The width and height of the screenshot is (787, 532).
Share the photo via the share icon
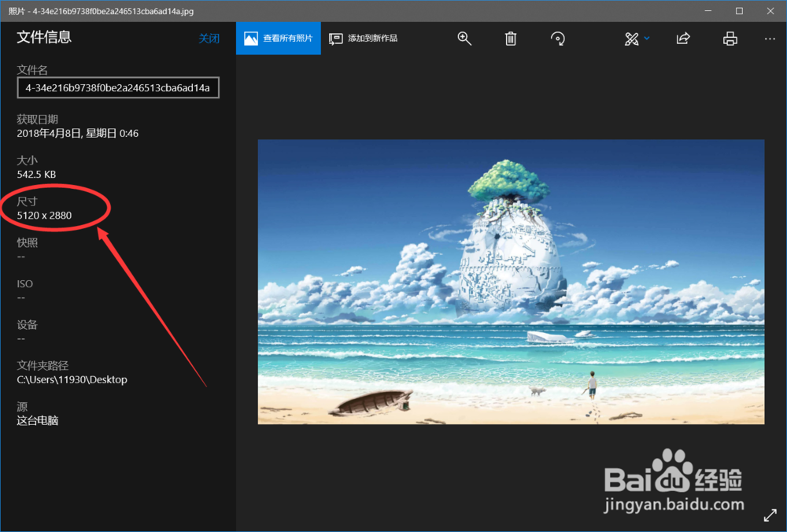point(683,39)
